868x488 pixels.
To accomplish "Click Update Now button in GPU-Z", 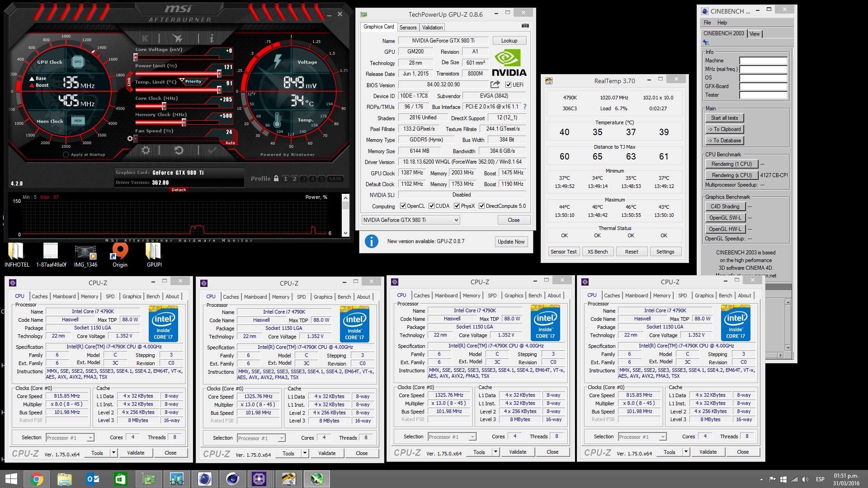I will click(511, 242).
